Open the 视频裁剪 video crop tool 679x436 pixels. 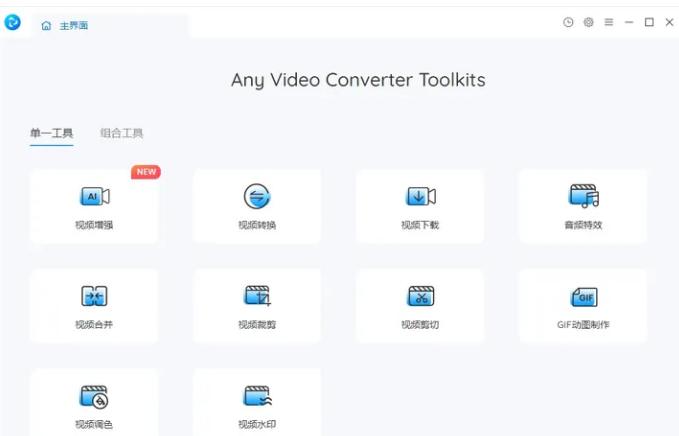[x=257, y=306]
